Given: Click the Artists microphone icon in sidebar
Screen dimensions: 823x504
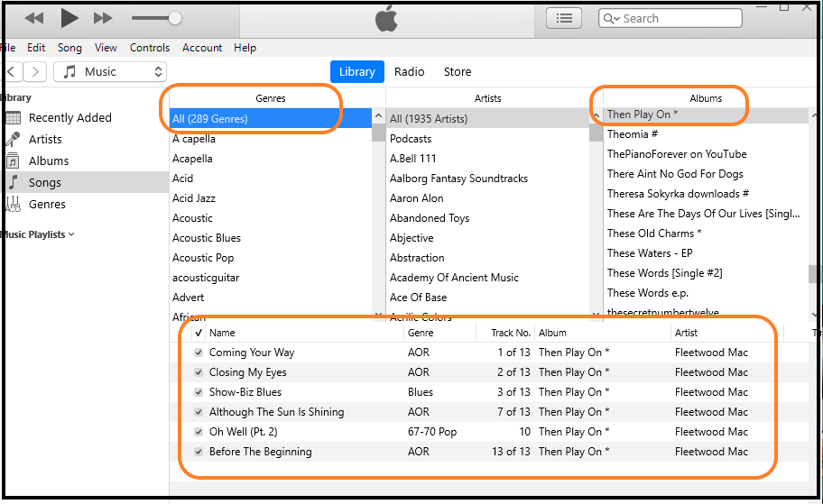Looking at the screenshot, I should 14,139.
